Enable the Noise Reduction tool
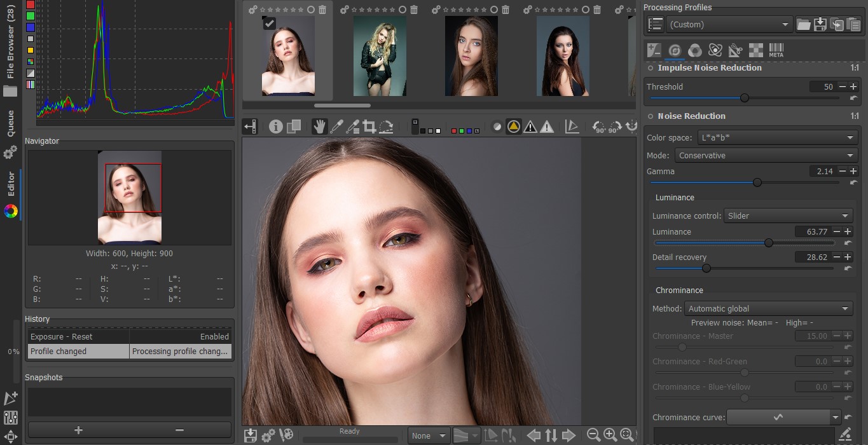 coord(651,116)
